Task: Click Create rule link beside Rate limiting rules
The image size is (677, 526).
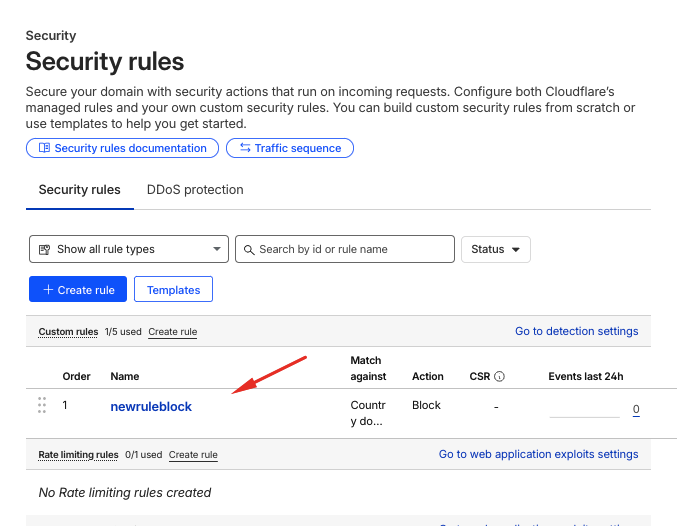Action: point(193,455)
